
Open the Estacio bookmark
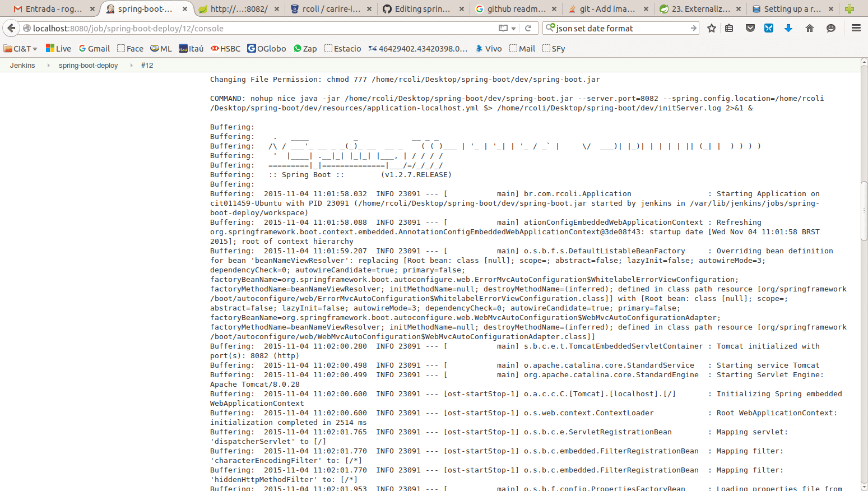[x=343, y=49]
